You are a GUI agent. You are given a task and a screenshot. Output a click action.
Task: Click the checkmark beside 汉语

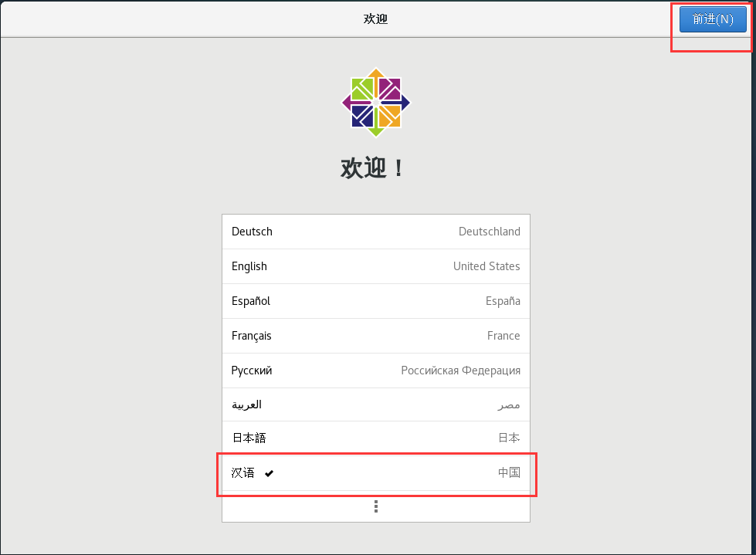point(268,473)
